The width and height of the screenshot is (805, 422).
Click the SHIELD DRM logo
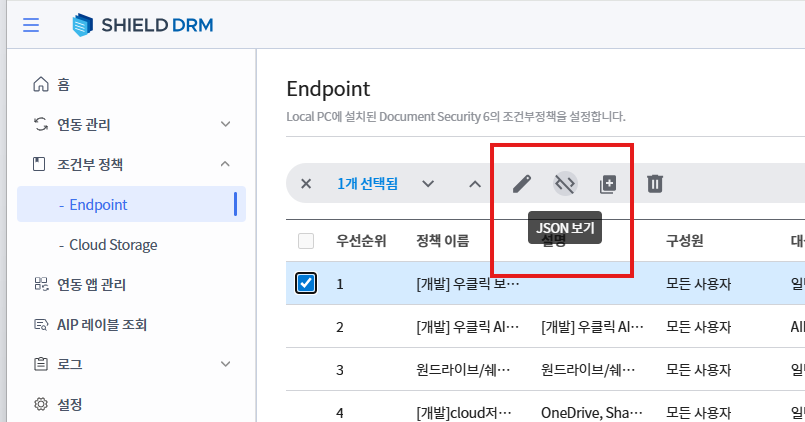[x=143, y=24]
